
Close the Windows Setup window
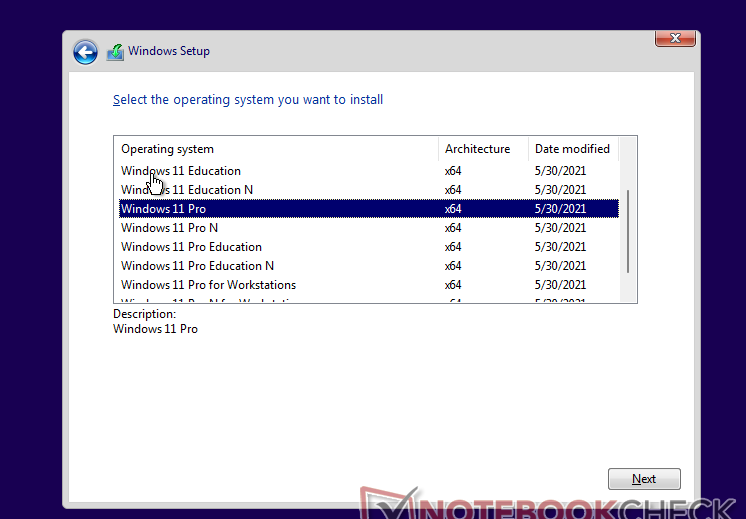tap(675, 38)
